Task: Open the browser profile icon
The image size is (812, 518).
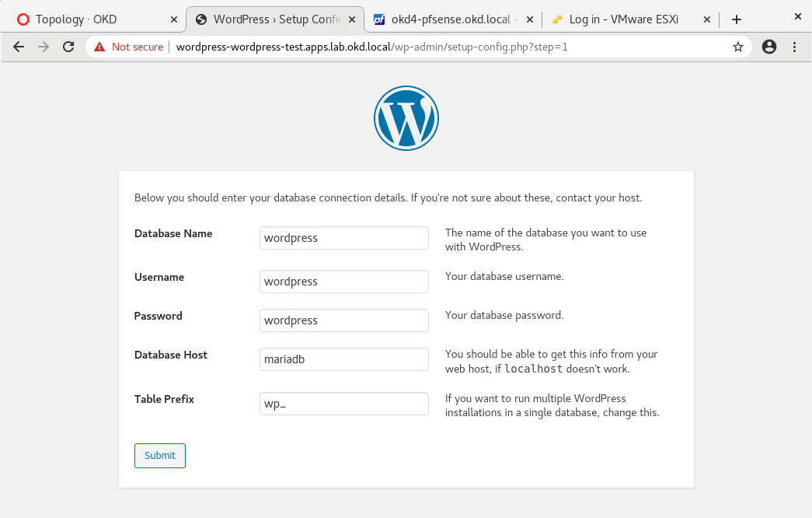Action: click(x=769, y=47)
